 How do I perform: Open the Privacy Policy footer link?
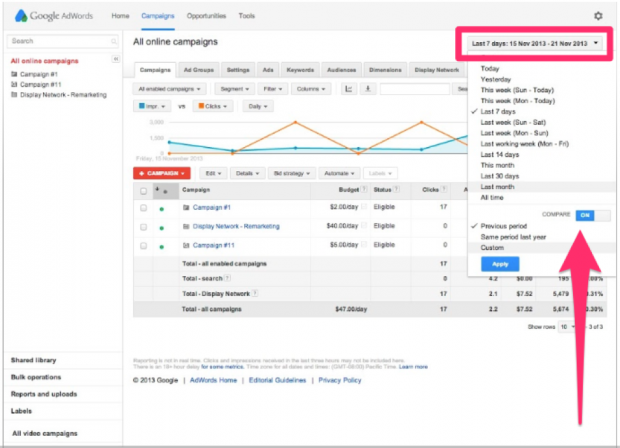340,380
